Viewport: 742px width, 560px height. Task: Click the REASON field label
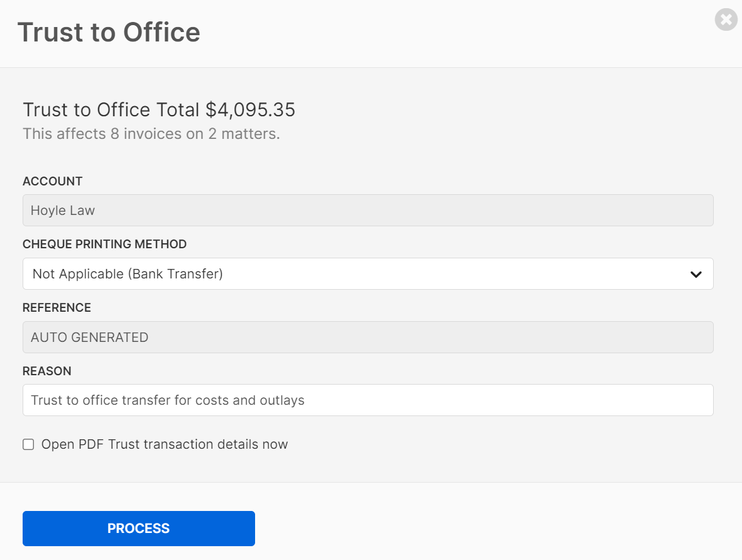pos(47,371)
